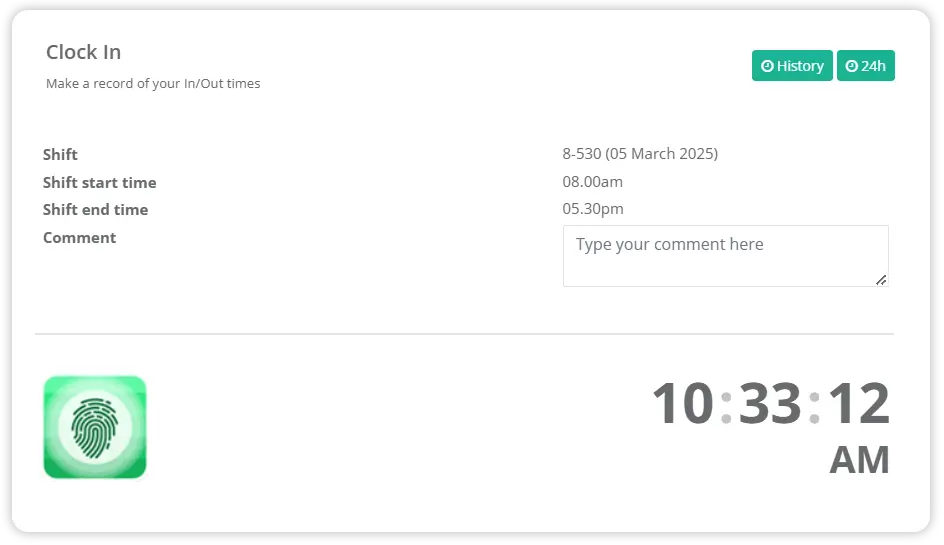Click 'Make a record of your In/Out times' text
The width and height of the screenshot is (944, 545).
pos(153,84)
